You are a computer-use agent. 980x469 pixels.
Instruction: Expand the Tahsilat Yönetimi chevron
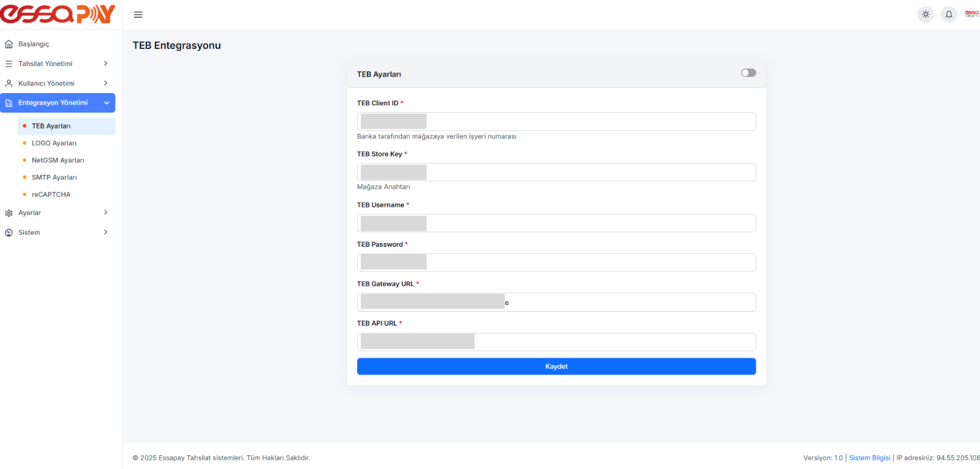click(105, 64)
